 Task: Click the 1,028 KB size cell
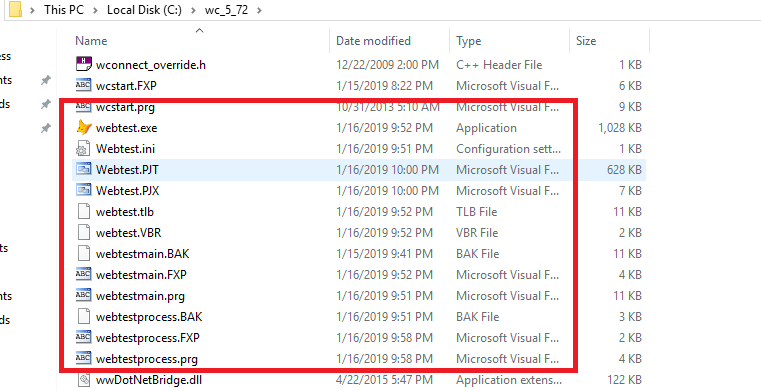coord(620,128)
